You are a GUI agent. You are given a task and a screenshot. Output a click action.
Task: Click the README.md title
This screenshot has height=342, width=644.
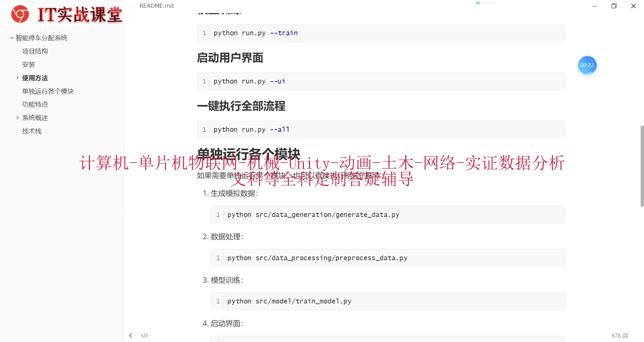156,6
